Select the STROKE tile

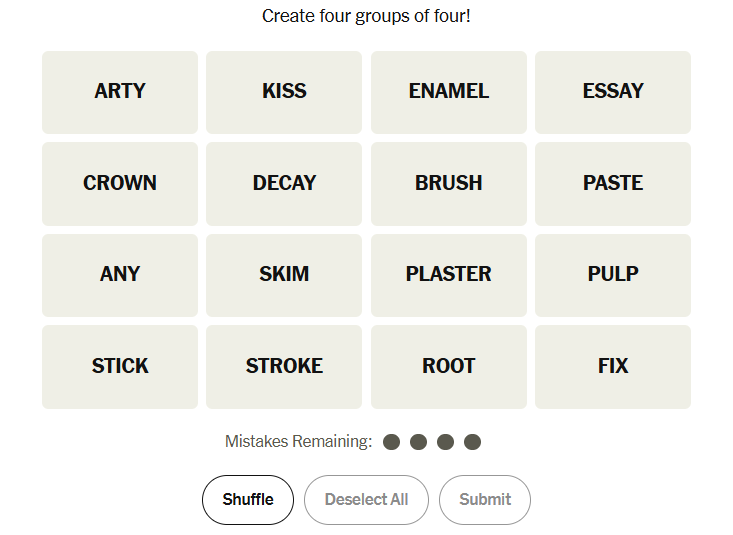click(284, 367)
